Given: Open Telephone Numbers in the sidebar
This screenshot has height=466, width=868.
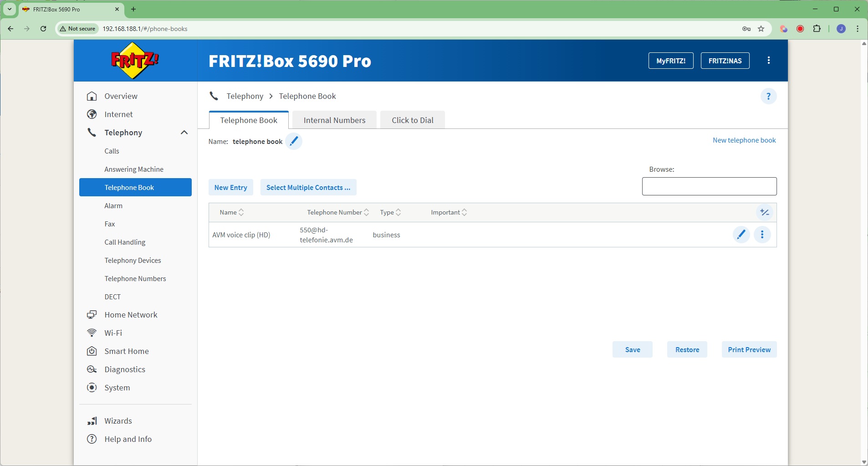Looking at the screenshot, I should click(x=135, y=278).
